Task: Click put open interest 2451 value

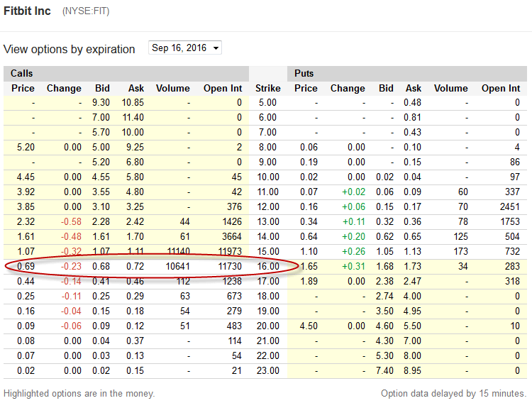Action: 509,206
